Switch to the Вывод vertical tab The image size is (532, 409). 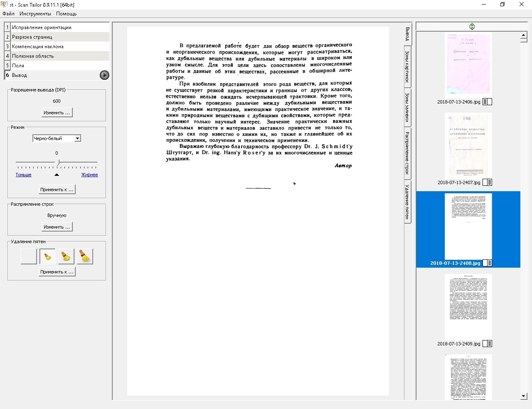pyautogui.click(x=407, y=34)
